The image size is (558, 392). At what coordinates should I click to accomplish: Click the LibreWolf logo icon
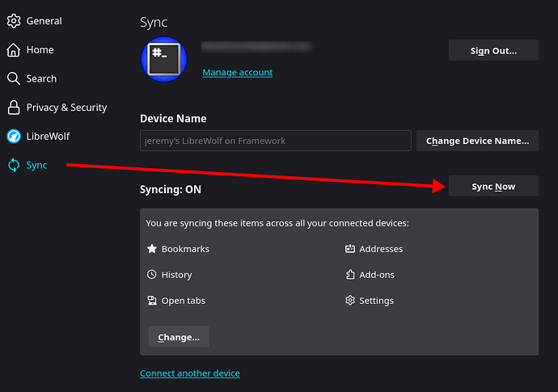pyautogui.click(x=14, y=137)
